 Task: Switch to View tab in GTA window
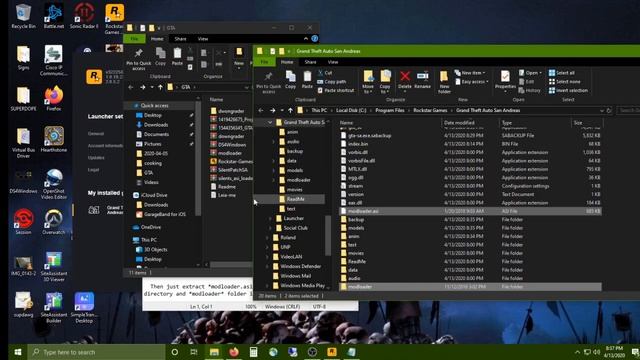[203, 39]
